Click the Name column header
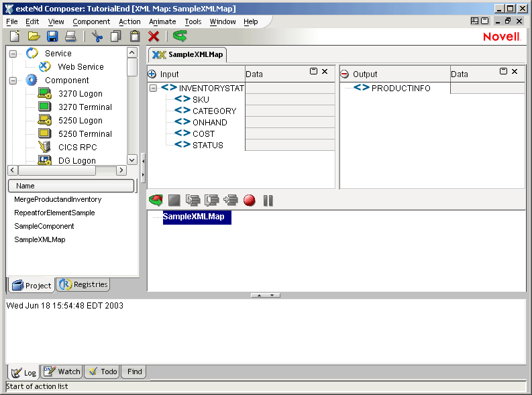Screen dimensions: 532x395 pyautogui.click(x=71, y=186)
